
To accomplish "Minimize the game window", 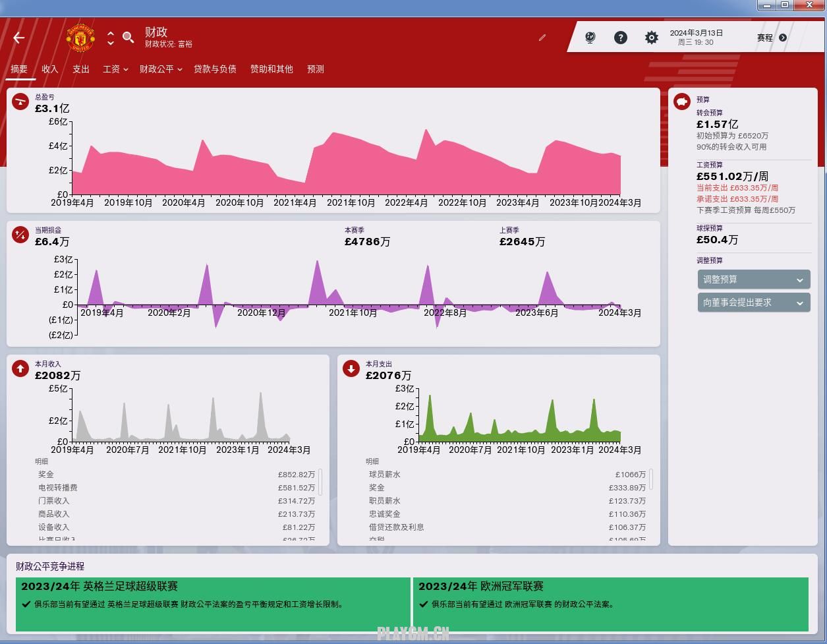I will click(x=766, y=5).
